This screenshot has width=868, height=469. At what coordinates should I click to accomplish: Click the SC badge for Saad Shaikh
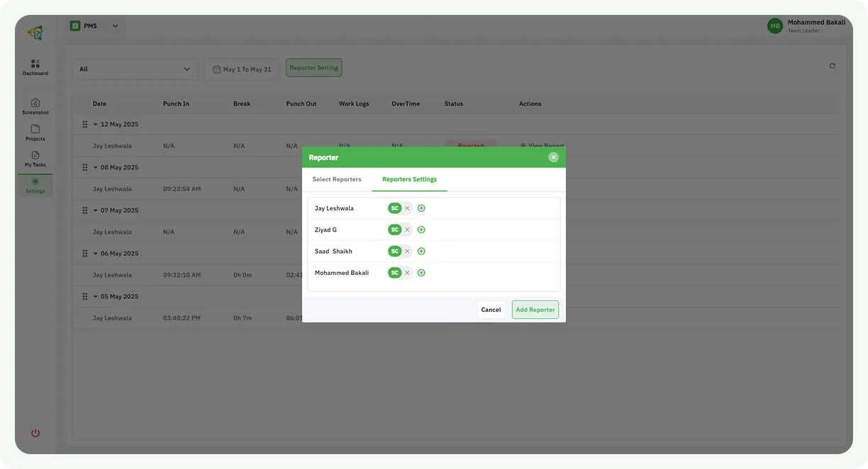(395, 252)
